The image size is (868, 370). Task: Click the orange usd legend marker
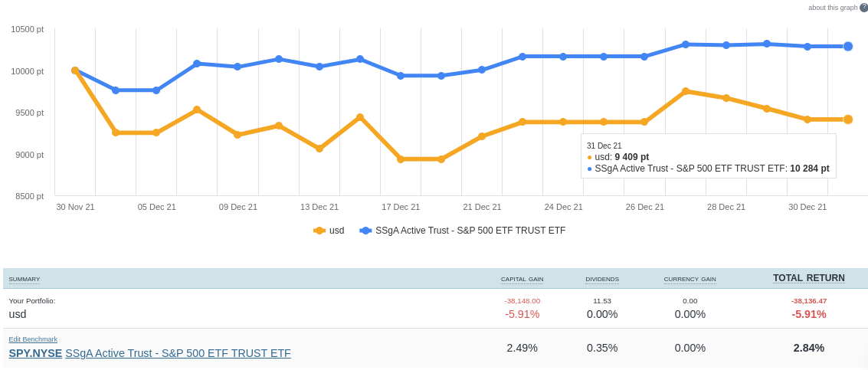[319, 231]
